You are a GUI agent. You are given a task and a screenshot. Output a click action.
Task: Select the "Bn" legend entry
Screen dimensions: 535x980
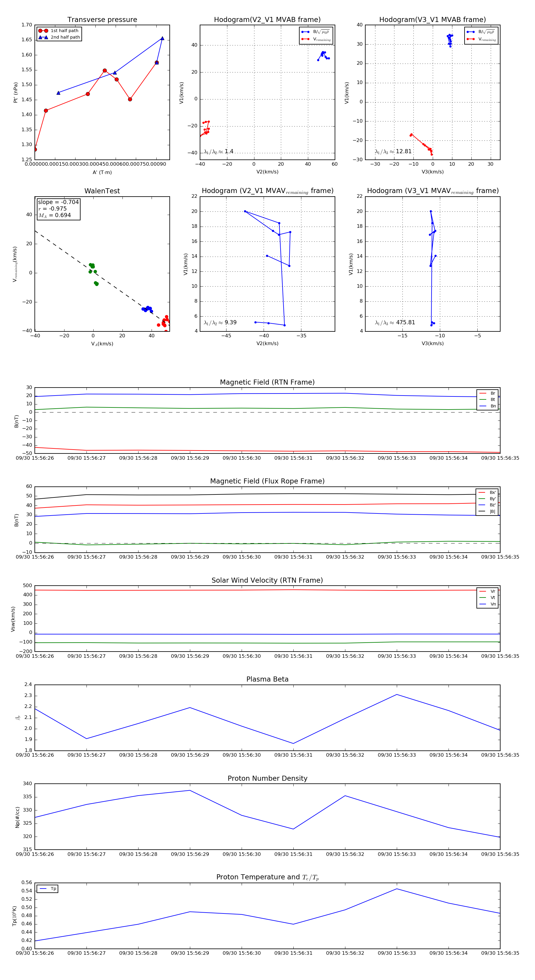coord(487,406)
